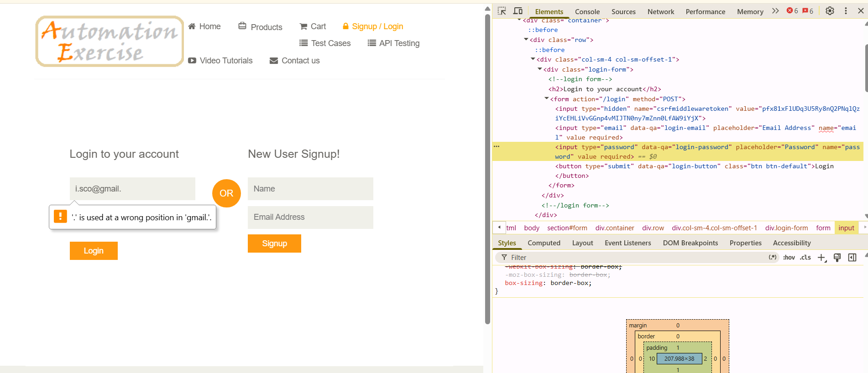Viewport: 868px width, 373px height.
Task: Toggle the device toolbar icon
Action: (518, 11)
